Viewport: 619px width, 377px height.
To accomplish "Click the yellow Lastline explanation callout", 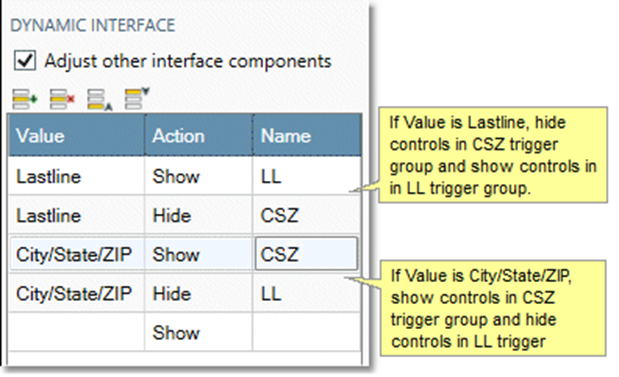I will point(493,155).
